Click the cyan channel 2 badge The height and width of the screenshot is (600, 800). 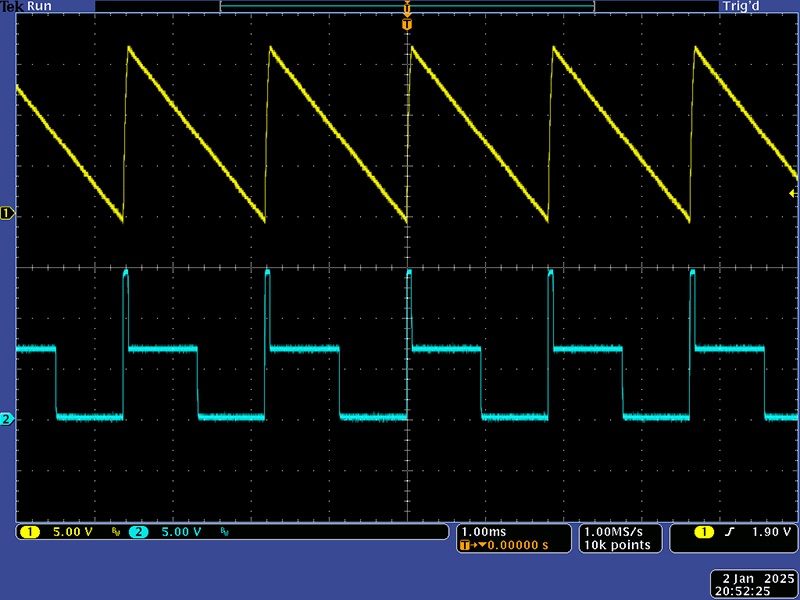138,532
